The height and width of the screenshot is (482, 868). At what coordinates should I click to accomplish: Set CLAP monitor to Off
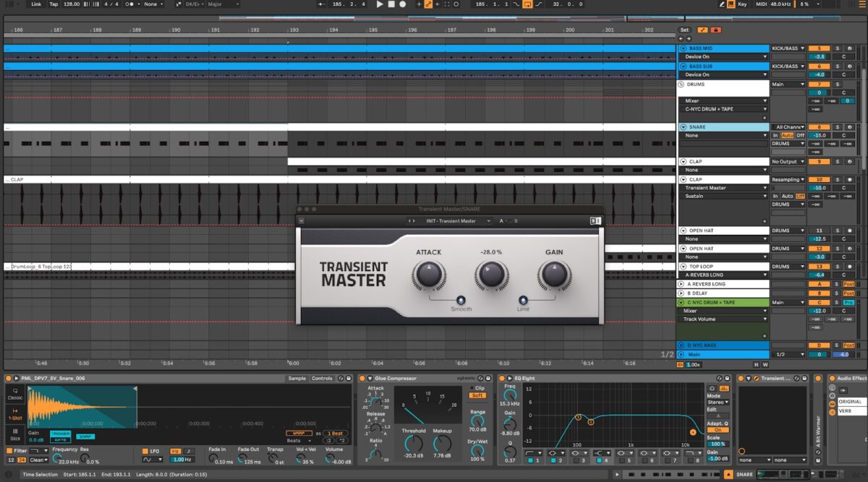pos(800,196)
